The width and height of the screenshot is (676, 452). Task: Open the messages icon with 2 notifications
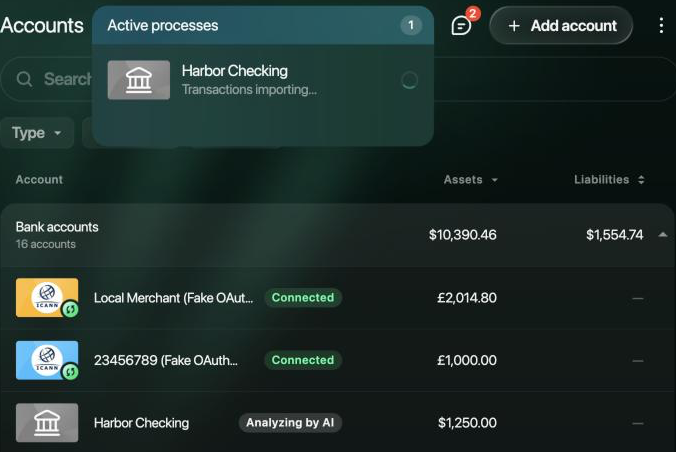461,26
